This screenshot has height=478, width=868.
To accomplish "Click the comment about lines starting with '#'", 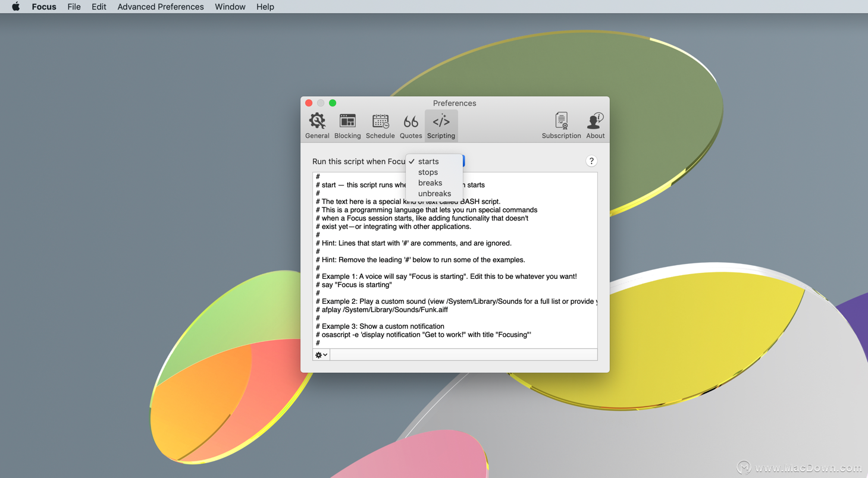I will [x=413, y=243].
